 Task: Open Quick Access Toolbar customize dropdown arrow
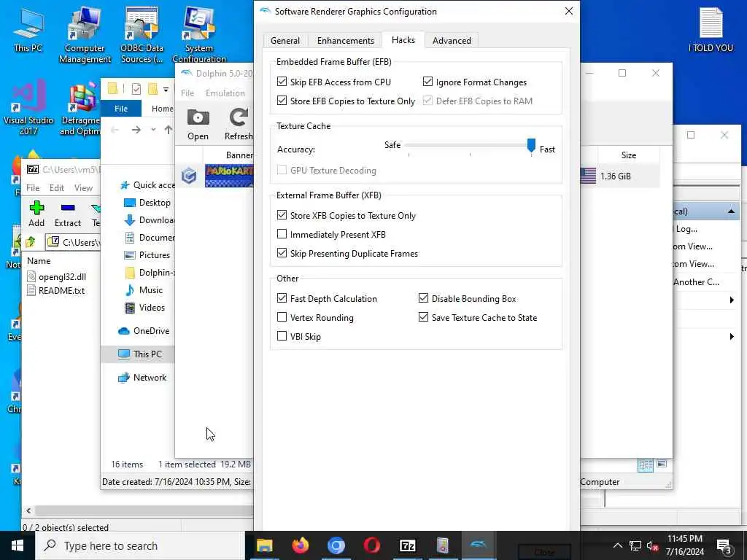(x=166, y=89)
